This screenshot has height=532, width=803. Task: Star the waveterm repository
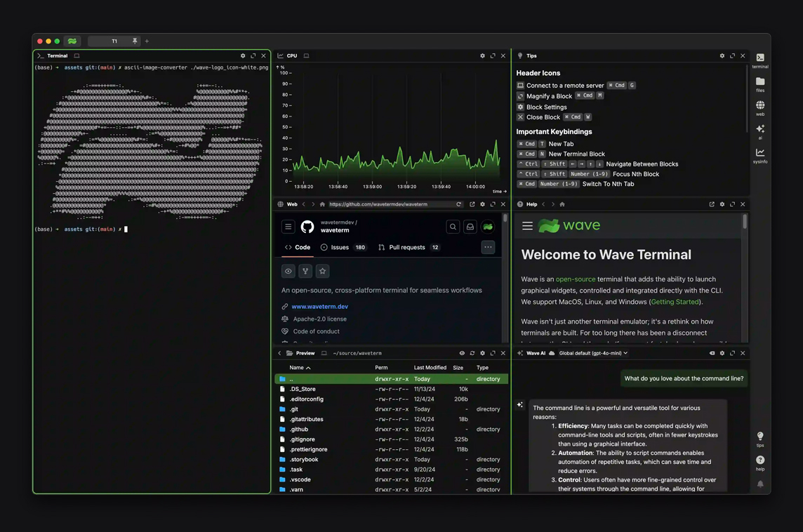pos(322,271)
